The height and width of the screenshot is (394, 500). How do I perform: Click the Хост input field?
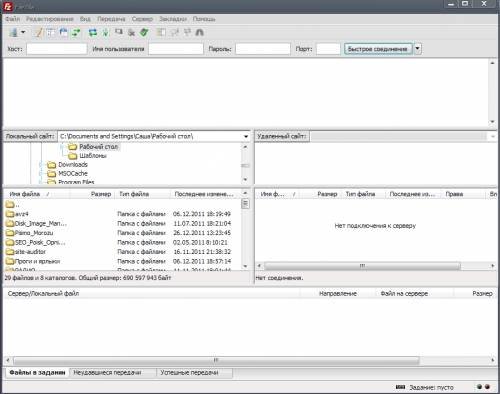(57, 49)
